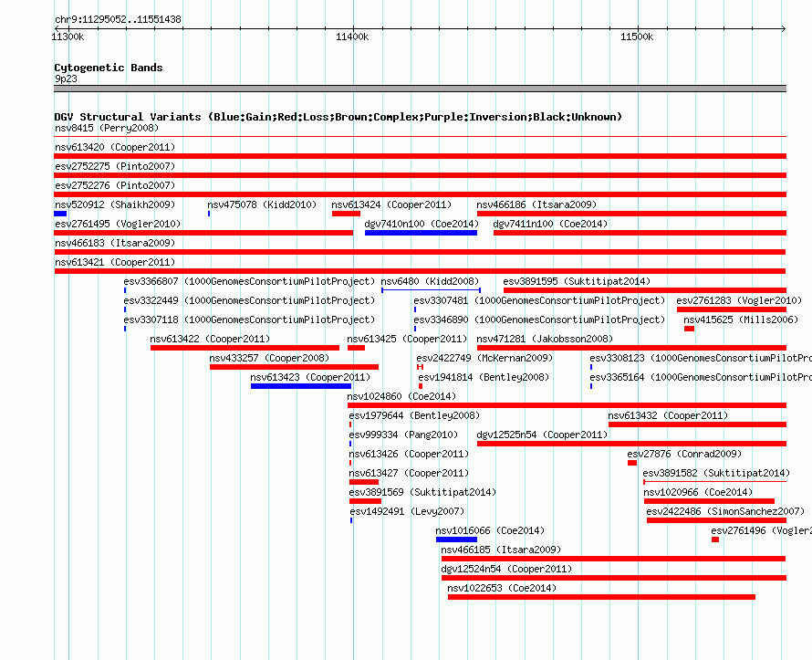Select esv3891569 (Suktitipat2014) red bar
Screen dimensions: 812x660
pyautogui.click(x=365, y=501)
